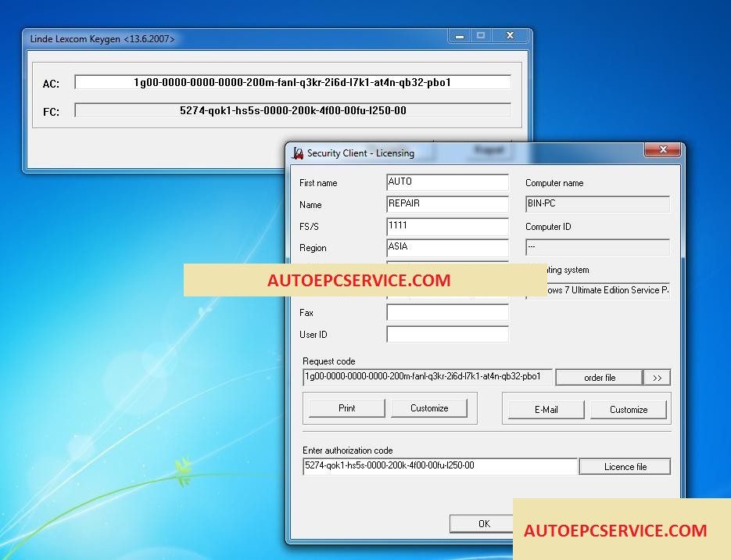Viewport: 731px width, 560px height.
Task: Click the 'AC:' label in Keygen window
Action: point(51,84)
